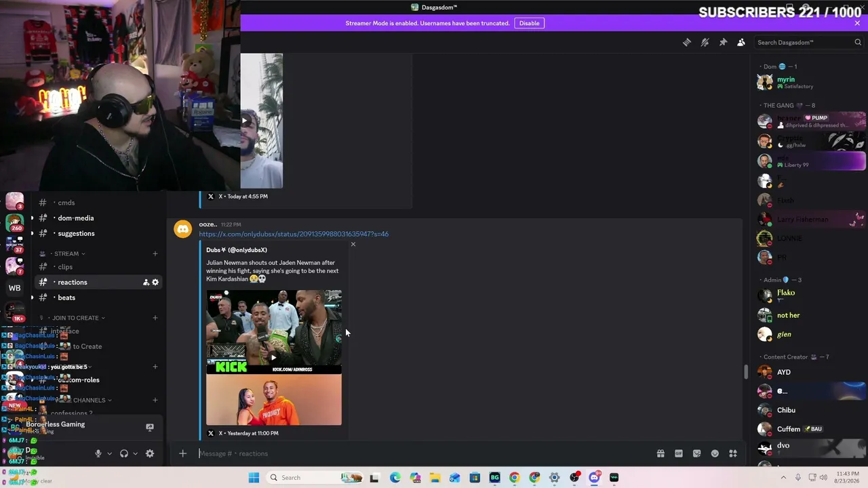Click the stream screen-share icon by Borderless Gaming
The width and height of the screenshot is (868, 488).
[x=150, y=427]
